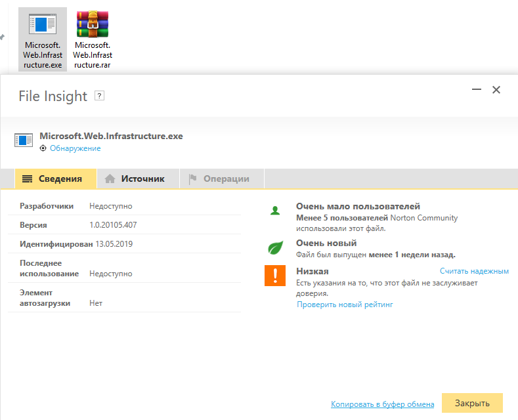This screenshot has height=420, width=518.
Task: Click the crosshair detection icon
Action: tap(43, 148)
